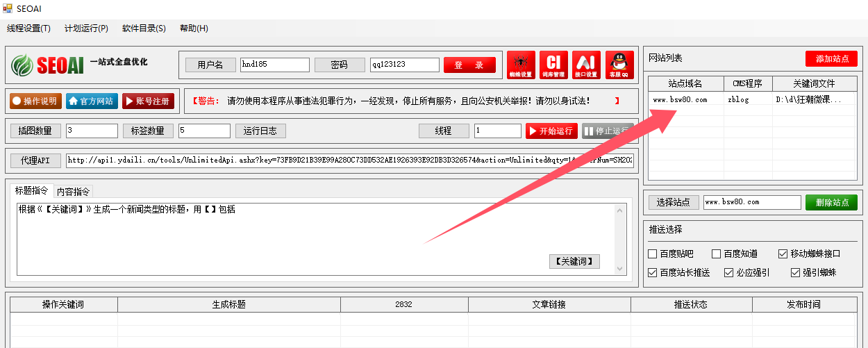
Task: Click the 2832 column header
Action: coord(404,304)
